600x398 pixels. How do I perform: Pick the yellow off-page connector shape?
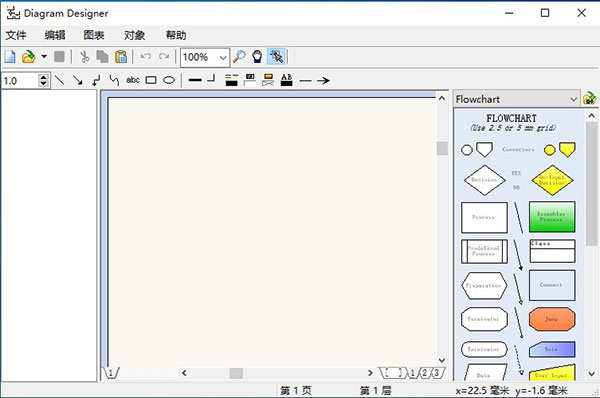(567, 150)
